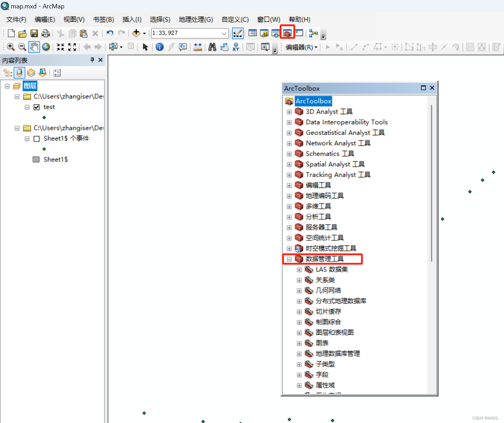Viewport: 504px width, 423px height.
Task: Open the 视图(V) menu
Action: tap(74, 20)
